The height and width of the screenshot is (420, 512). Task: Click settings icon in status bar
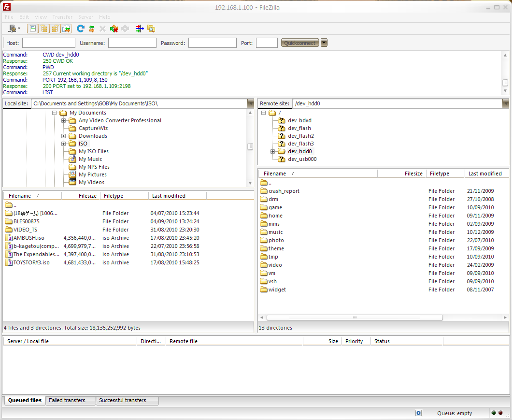(x=418, y=413)
